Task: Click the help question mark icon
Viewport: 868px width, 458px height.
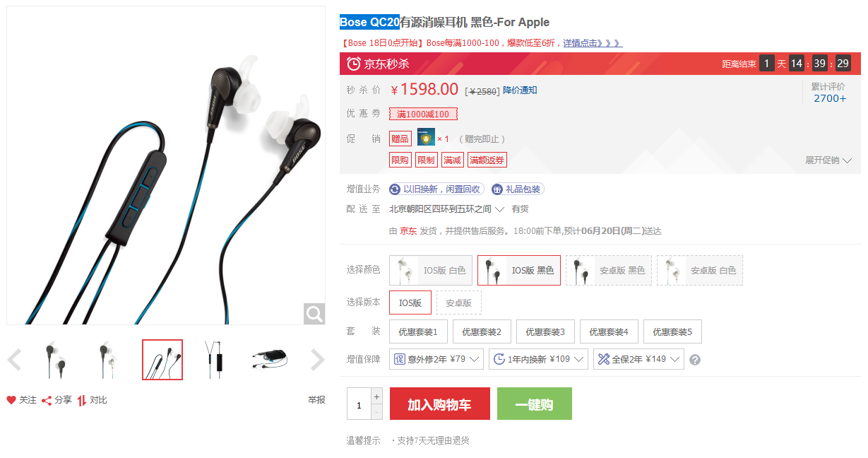Action: pyautogui.click(x=695, y=360)
